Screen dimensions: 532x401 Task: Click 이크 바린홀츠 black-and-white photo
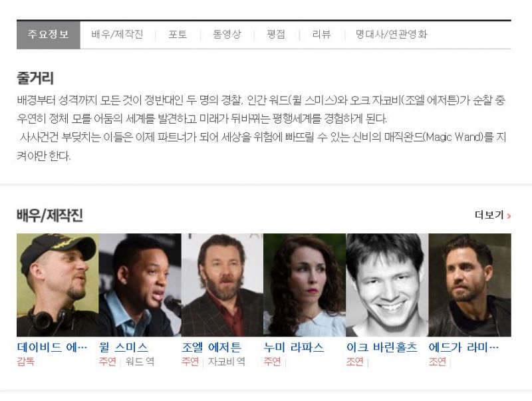point(387,285)
